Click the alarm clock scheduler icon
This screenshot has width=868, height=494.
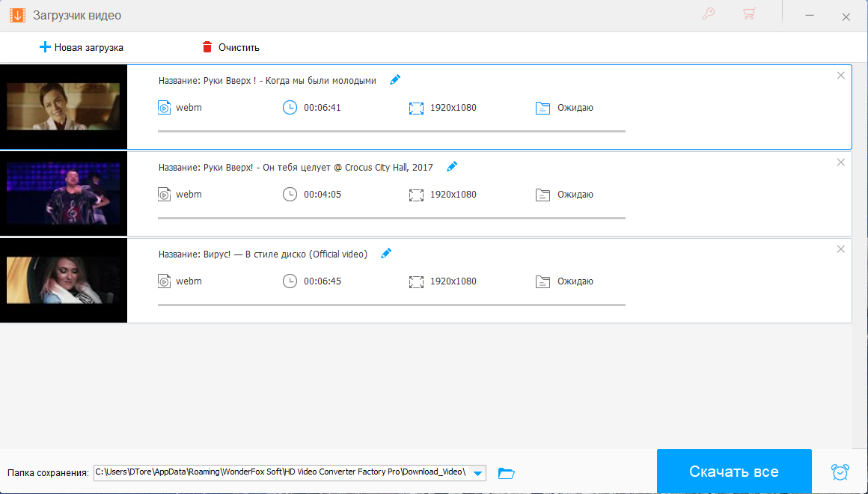point(840,472)
